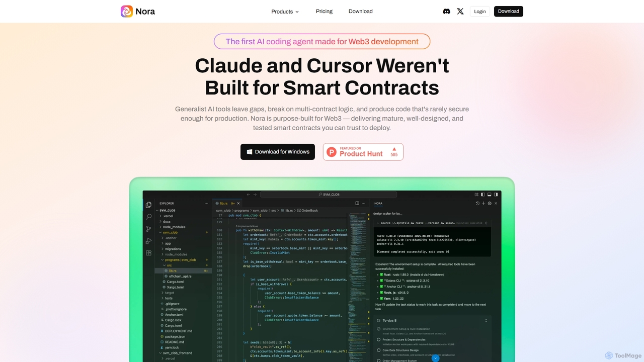Toggle the secondary sidebar layout icon
644x362 pixels.
tap(495, 195)
